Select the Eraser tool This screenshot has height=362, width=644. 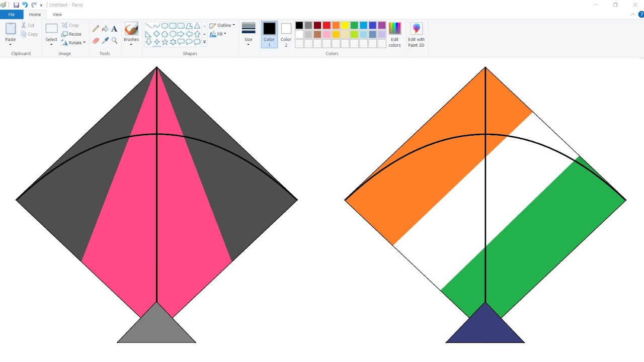(96, 40)
